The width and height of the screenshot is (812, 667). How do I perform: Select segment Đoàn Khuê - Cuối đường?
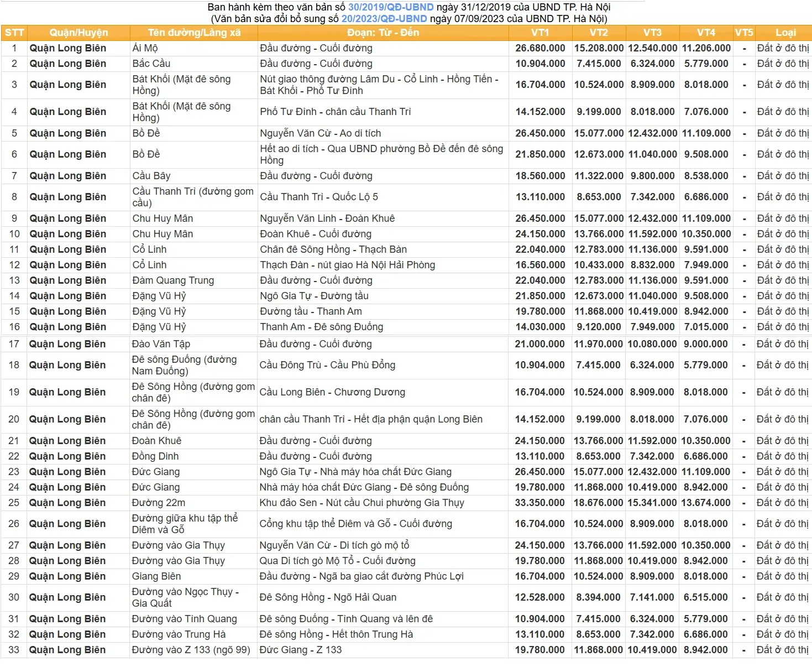[316, 234]
